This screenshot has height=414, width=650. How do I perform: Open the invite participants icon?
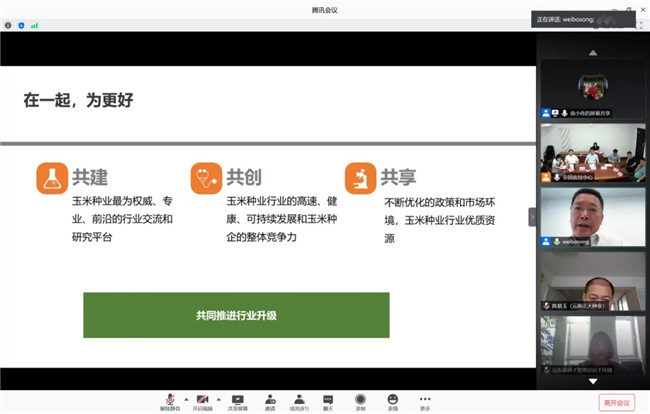[270, 400]
